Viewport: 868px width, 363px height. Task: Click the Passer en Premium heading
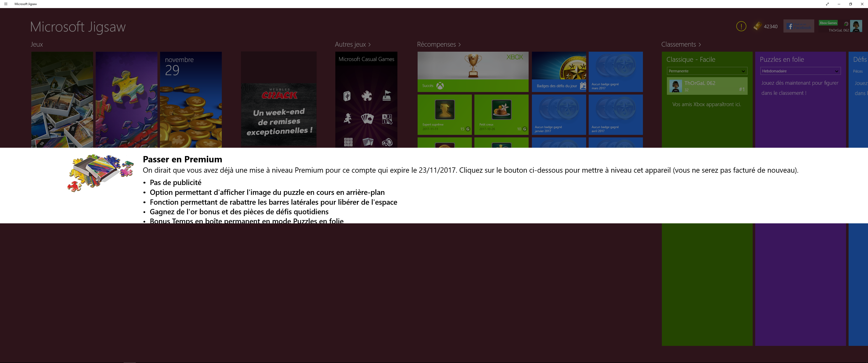pos(182,159)
